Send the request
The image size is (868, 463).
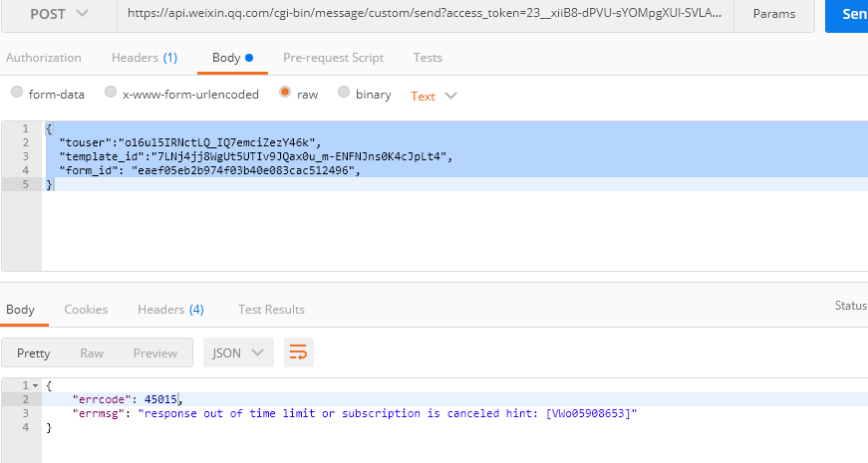847,14
